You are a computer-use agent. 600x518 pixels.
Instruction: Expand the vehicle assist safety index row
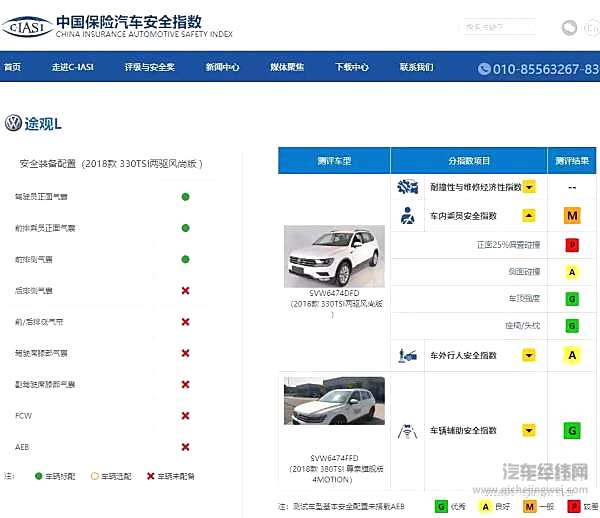[x=529, y=430]
